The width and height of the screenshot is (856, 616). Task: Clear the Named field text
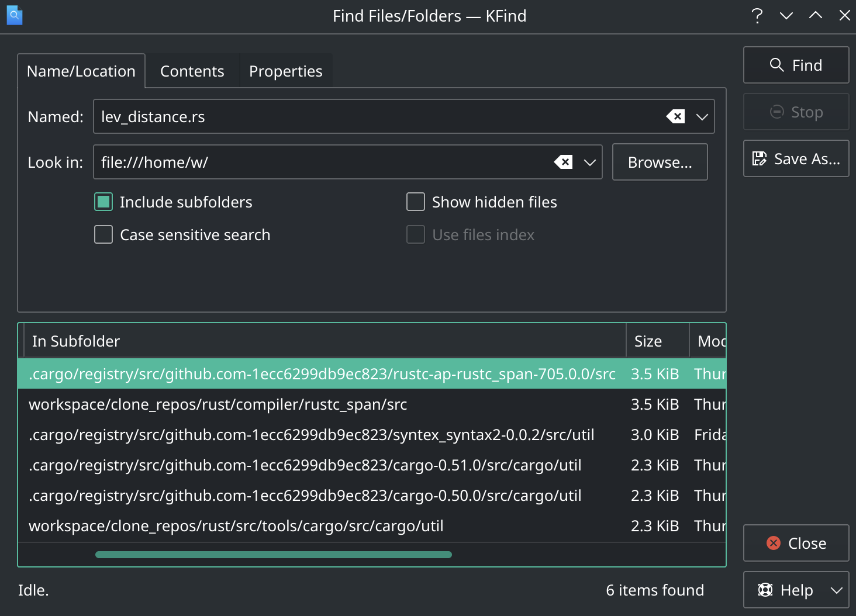(675, 116)
